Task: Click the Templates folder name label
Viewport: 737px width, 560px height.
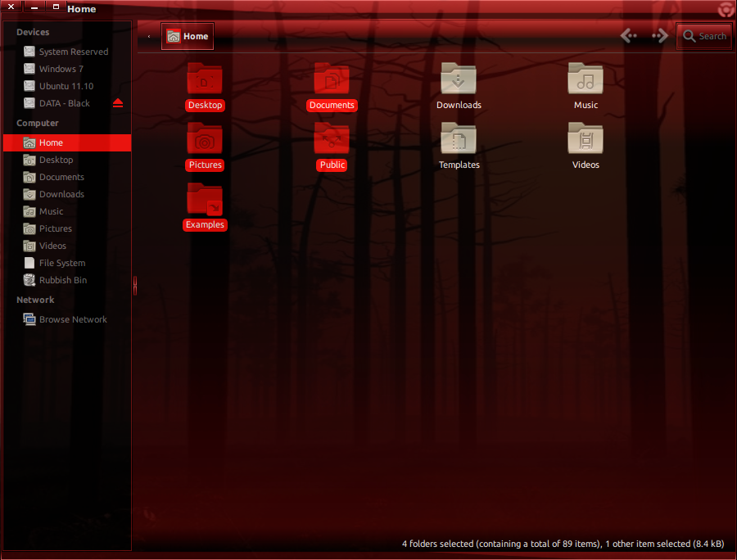Action: pyautogui.click(x=459, y=165)
